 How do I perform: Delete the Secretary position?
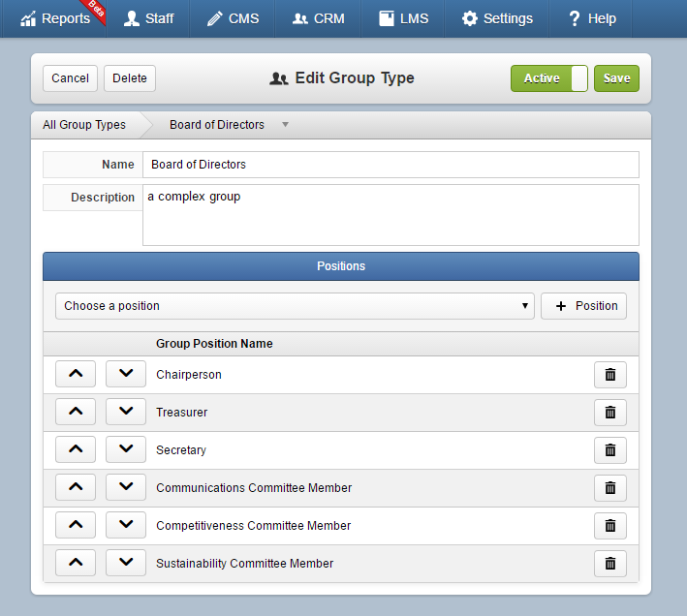[610, 450]
